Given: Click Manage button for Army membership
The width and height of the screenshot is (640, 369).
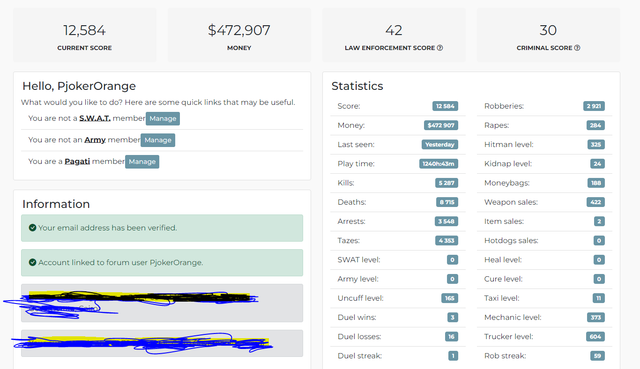Looking at the screenshot, I should 158,140.
